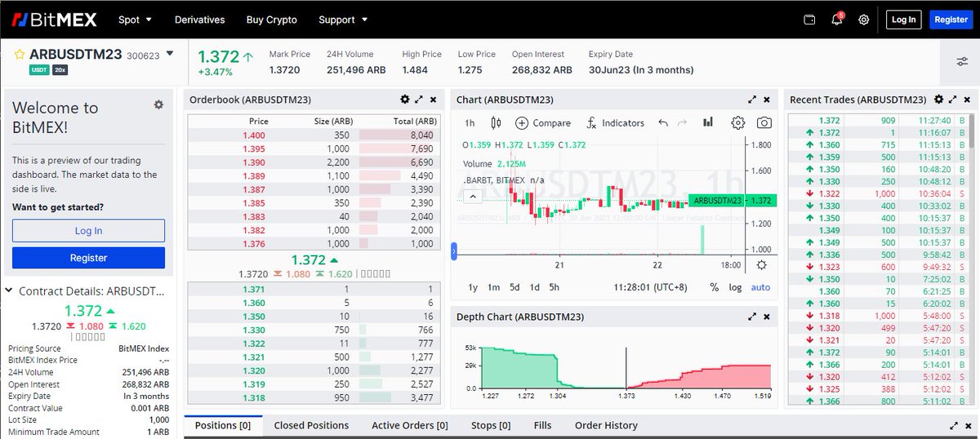
Task: Expand the blue side handle on chart
Action: (x=454, y=252)
